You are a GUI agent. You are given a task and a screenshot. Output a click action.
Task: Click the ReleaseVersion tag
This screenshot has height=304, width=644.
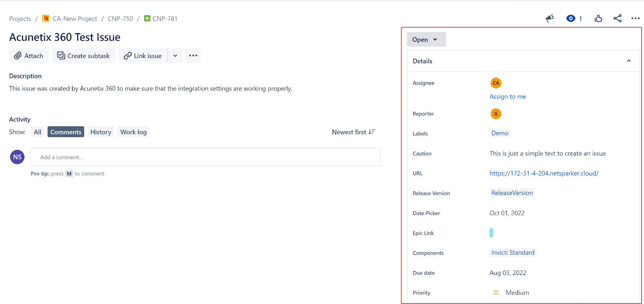512,193
